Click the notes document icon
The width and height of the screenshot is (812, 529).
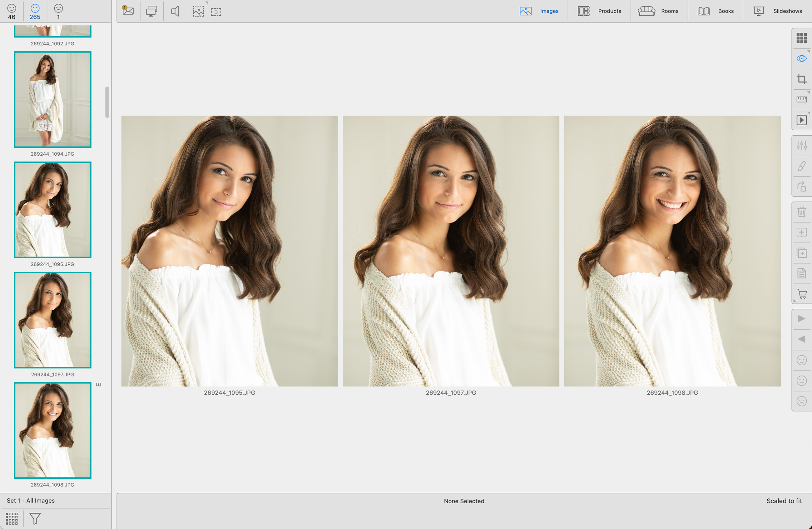pyautogui.click(x=801, y=273)
